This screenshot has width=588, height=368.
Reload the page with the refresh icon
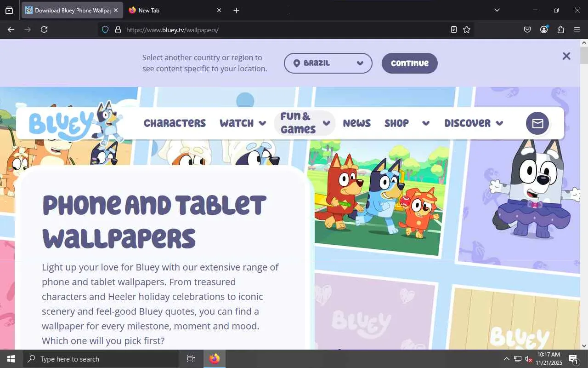click(44, 29)
